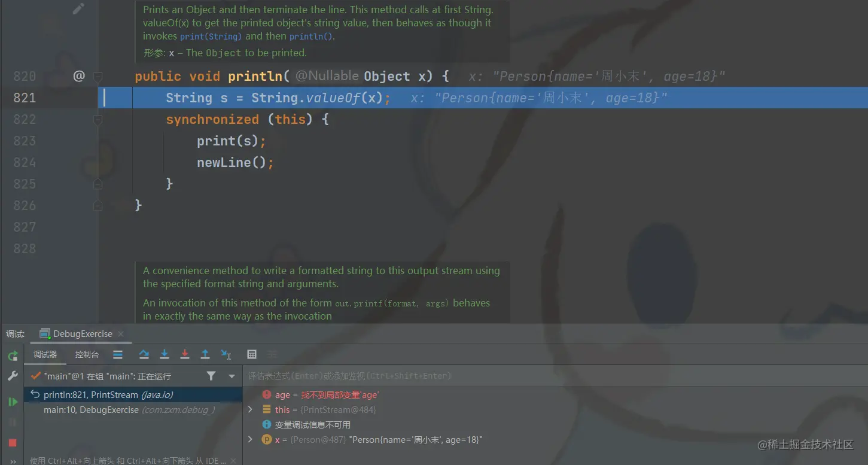868x465 pixels.
Task: Click the frames filter funnel icon
Action: 211,376
